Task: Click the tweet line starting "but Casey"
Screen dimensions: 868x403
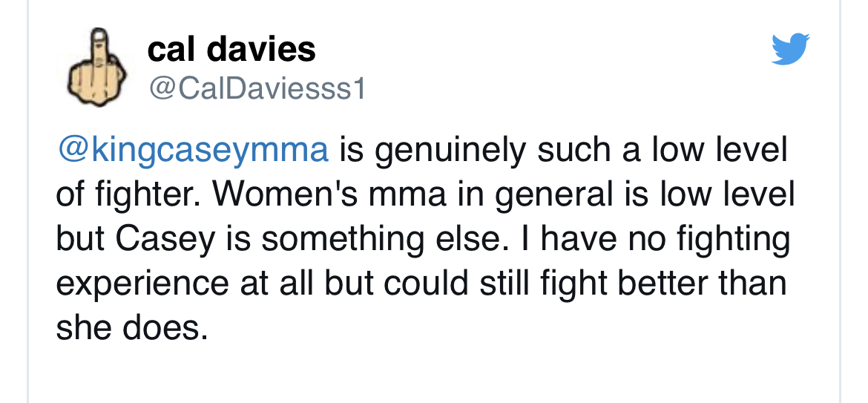Action: click(423, 238)
